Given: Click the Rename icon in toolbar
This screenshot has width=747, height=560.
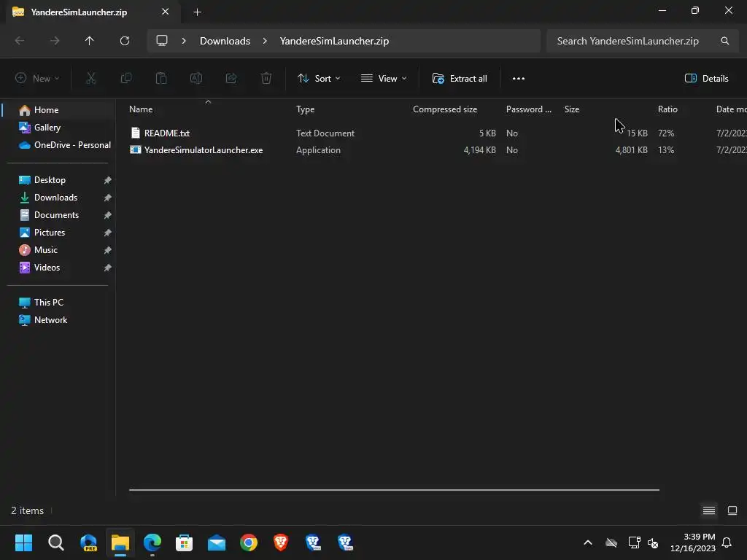Looking at the screenshot, I should 196,78.
